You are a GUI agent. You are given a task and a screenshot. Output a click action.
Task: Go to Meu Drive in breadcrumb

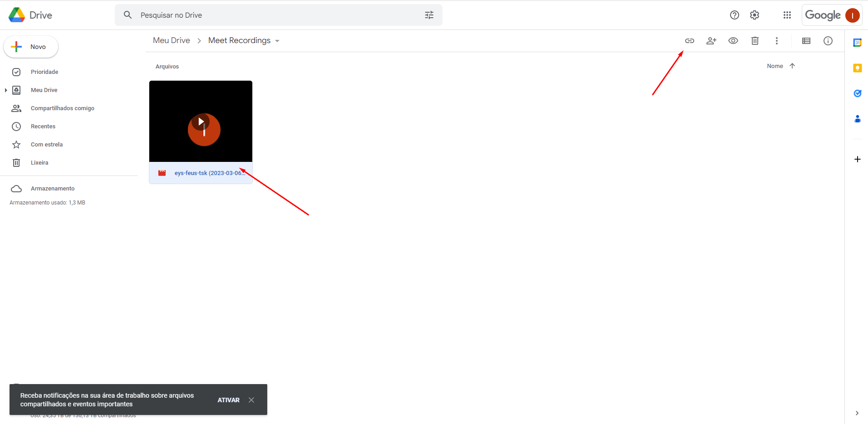[x=172, y=40]
